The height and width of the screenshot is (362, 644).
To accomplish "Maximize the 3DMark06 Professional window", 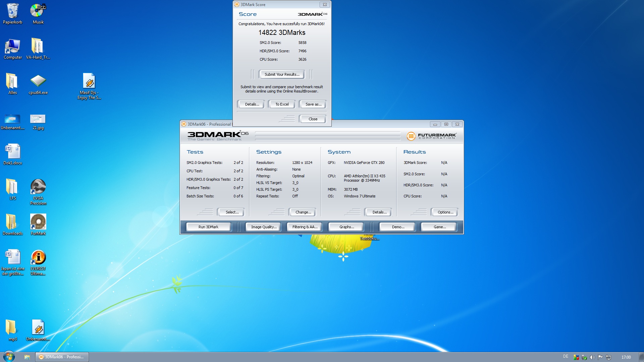I will point(446,124).
